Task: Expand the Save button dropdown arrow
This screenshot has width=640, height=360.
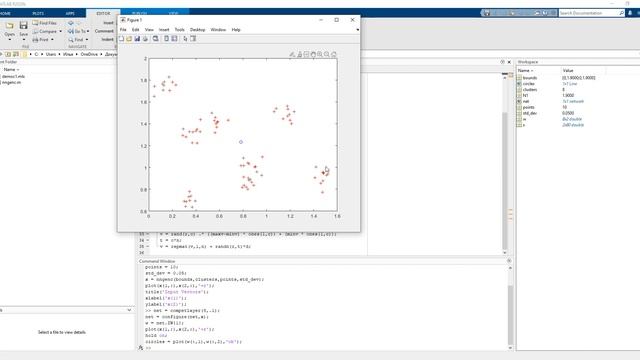Action: (x=24, y=40)
